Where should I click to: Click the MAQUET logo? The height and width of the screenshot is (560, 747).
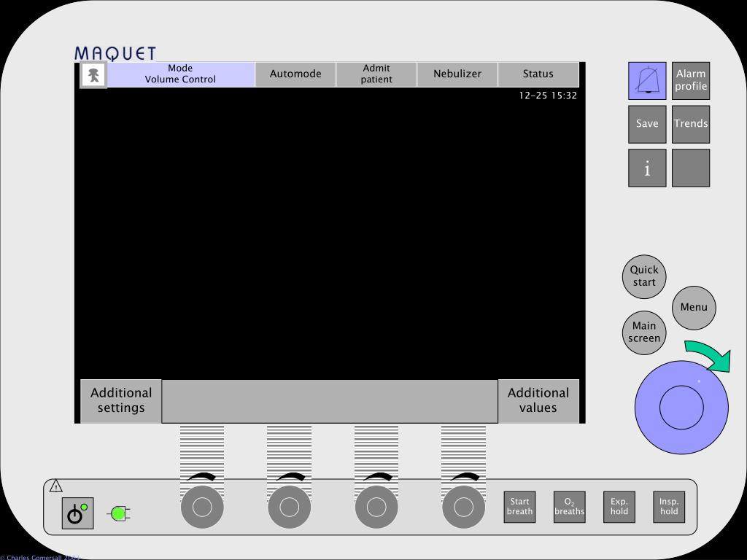click(x=115, y=53)
